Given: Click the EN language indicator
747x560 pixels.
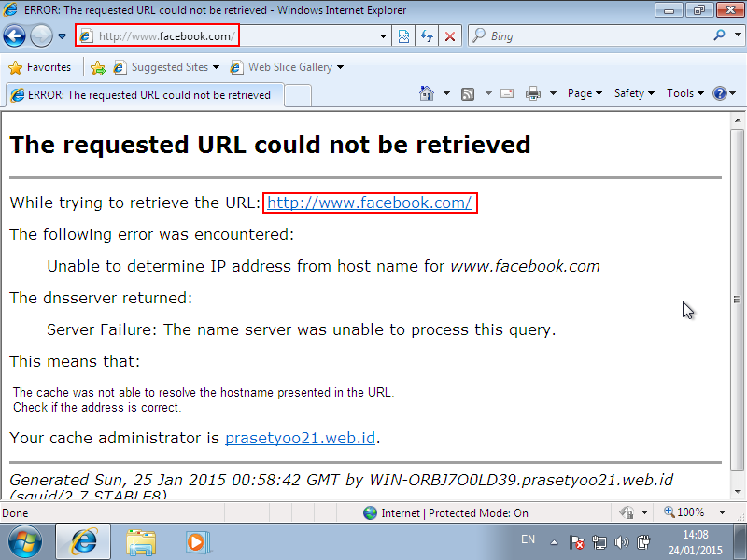Looking at the screenshot, I should pos(528,539).
